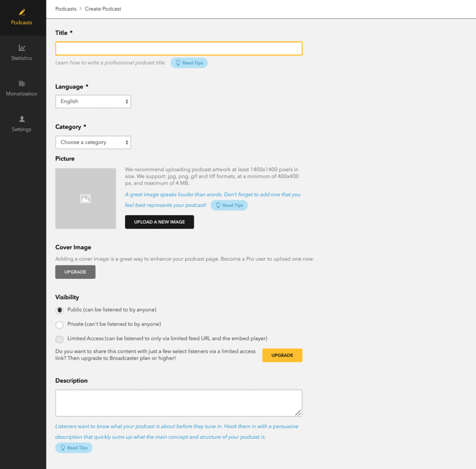Click Create Podcast in the breadcrumb
The width and height of the screenshot is (476, 469).
tap(103, 9)
